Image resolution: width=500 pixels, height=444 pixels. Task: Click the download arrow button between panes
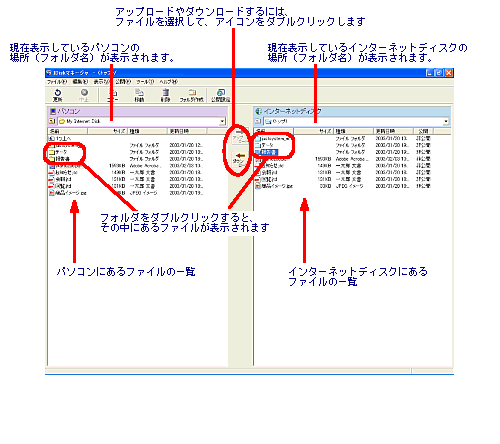[x=239, y=160]
